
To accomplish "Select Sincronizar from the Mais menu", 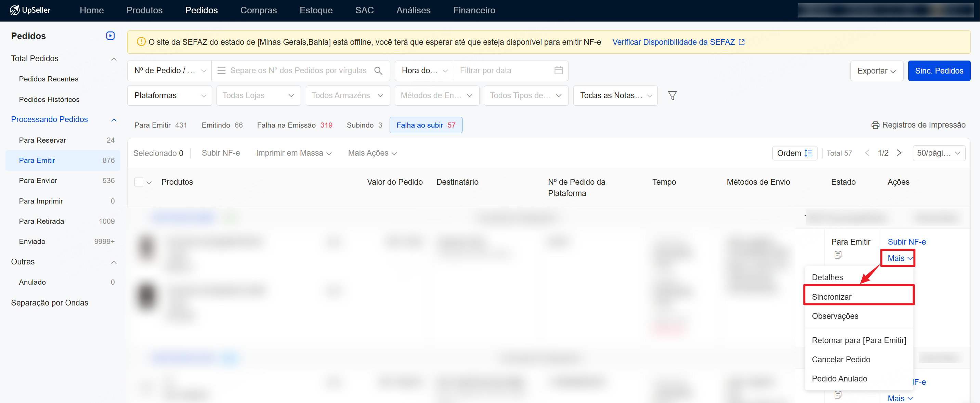I will point(831,297).
